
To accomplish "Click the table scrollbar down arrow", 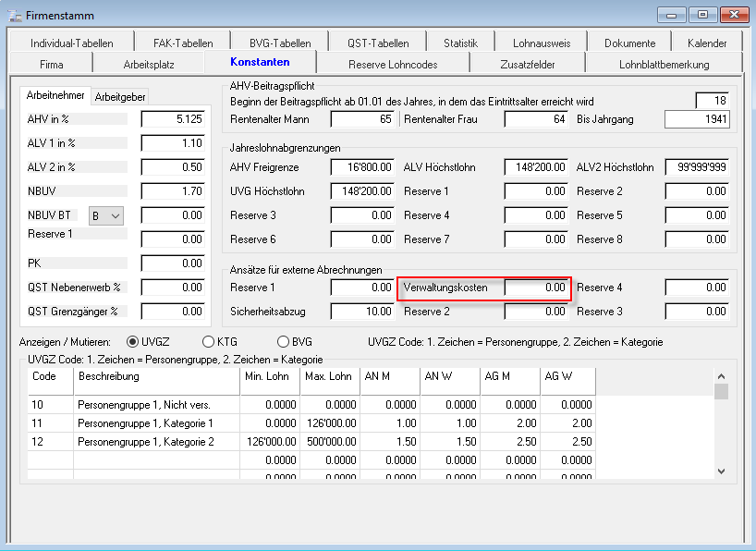I will (721, 471).
